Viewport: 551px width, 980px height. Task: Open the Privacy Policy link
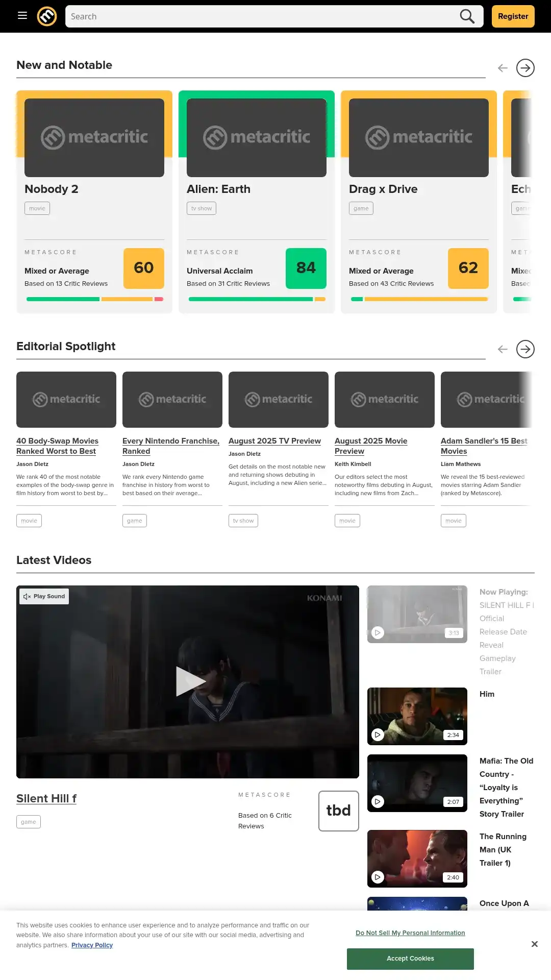coord(92,945)
